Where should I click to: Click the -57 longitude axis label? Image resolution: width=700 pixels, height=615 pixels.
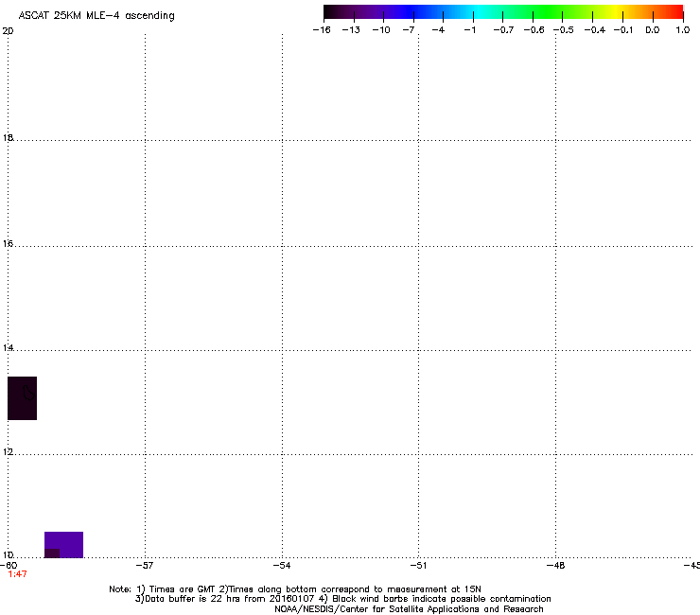click(x=145, y=566)
